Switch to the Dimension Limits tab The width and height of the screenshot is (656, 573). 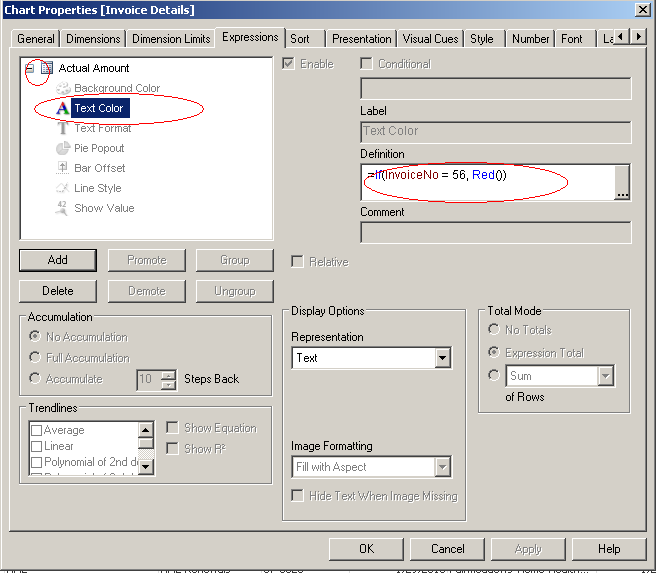coord(171,39)
